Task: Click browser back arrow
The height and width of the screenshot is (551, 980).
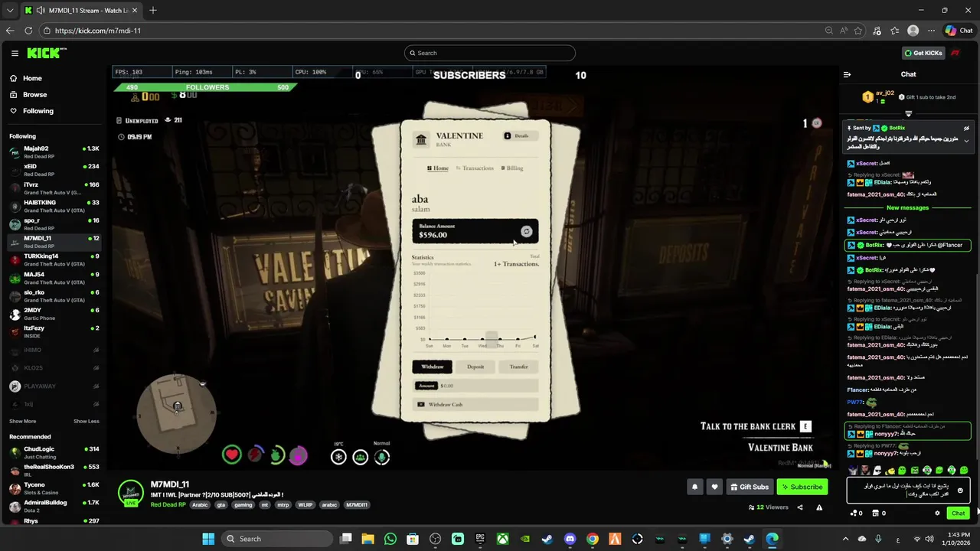Action: tap(10, 31)
